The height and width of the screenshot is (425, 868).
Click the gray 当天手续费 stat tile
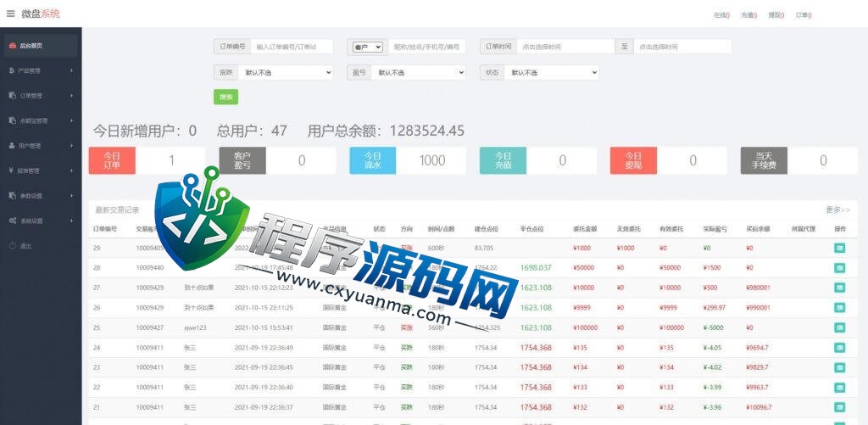pyautogui.click(x=764, y=160)
